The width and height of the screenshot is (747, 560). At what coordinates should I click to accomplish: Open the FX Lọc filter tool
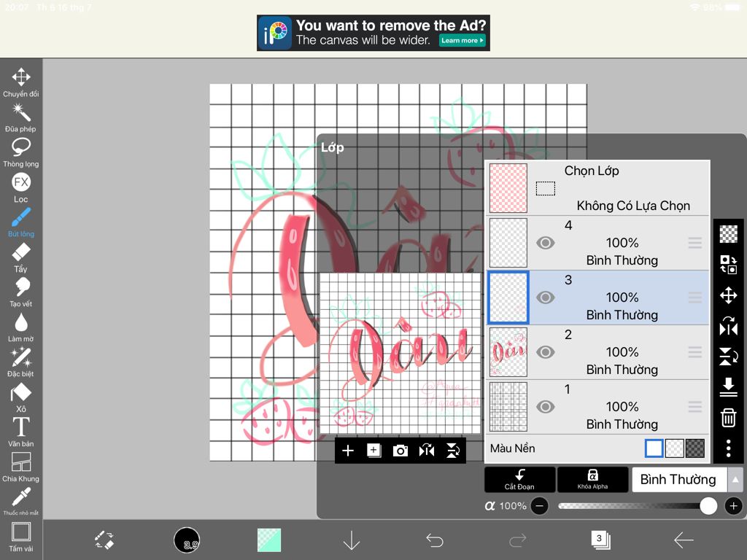(x=21, y=187)
